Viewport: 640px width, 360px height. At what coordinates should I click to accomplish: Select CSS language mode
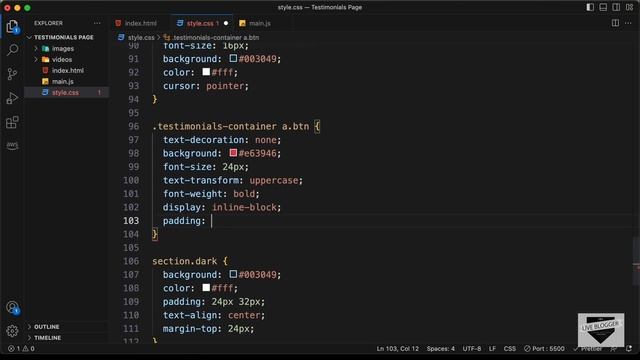point(509,349)
